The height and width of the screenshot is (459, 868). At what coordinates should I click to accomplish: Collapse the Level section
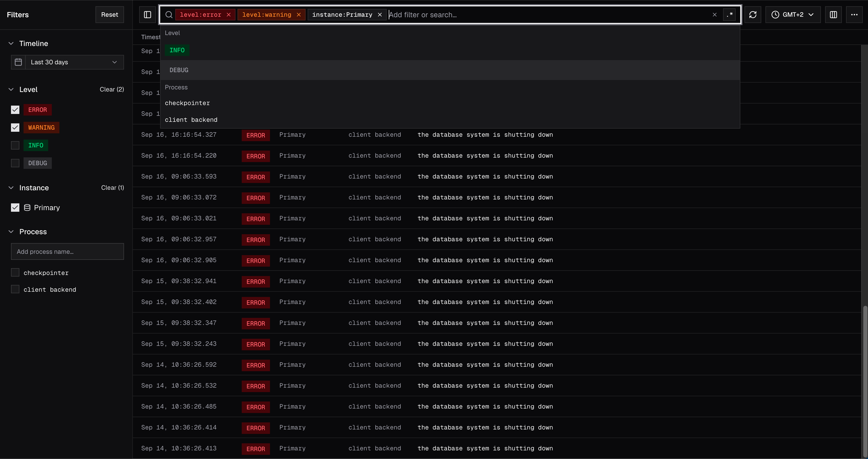(x=11, y=89)
